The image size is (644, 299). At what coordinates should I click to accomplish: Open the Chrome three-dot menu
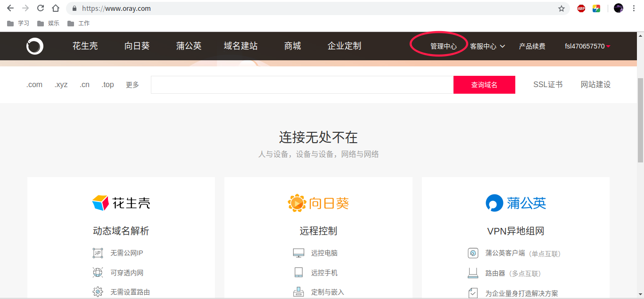pyautogui.click(x=634, y=8)
